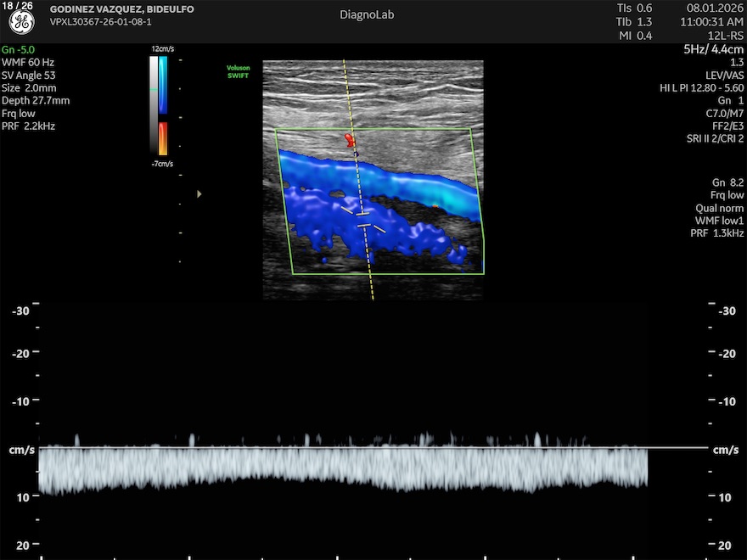Click the focal zone triangle marker
The width and height of the screenshot is (747, 560).
199,194
